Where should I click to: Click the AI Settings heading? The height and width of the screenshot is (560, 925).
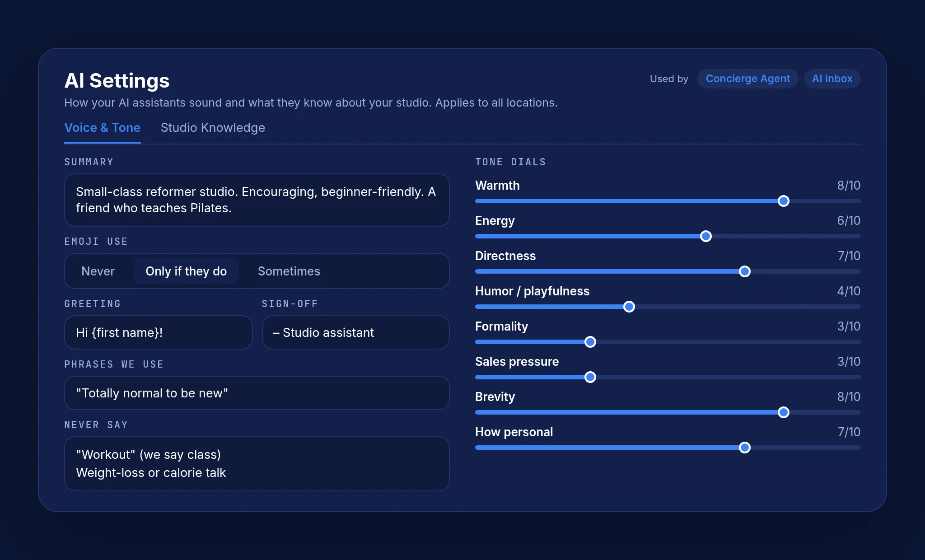point(117,81)
